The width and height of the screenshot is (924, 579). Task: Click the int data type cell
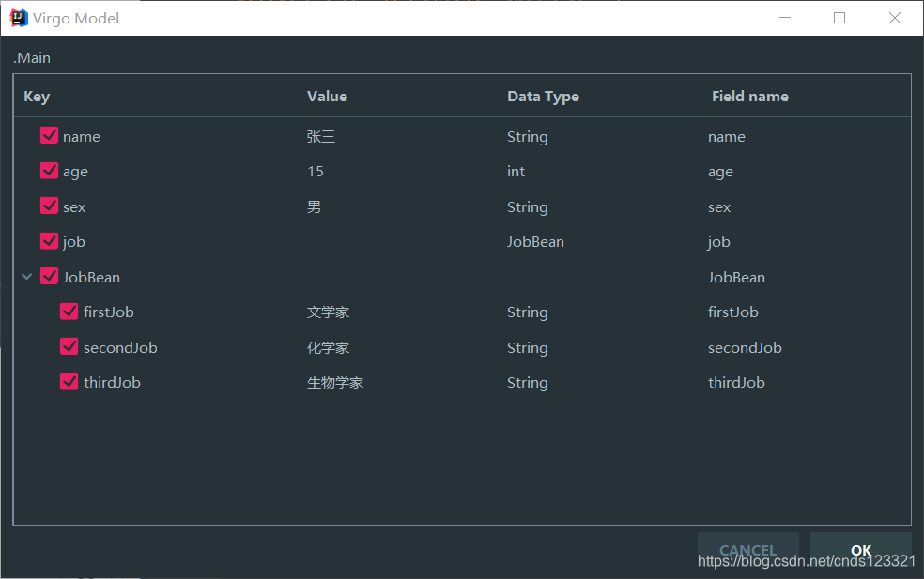[x=516, y=172]
